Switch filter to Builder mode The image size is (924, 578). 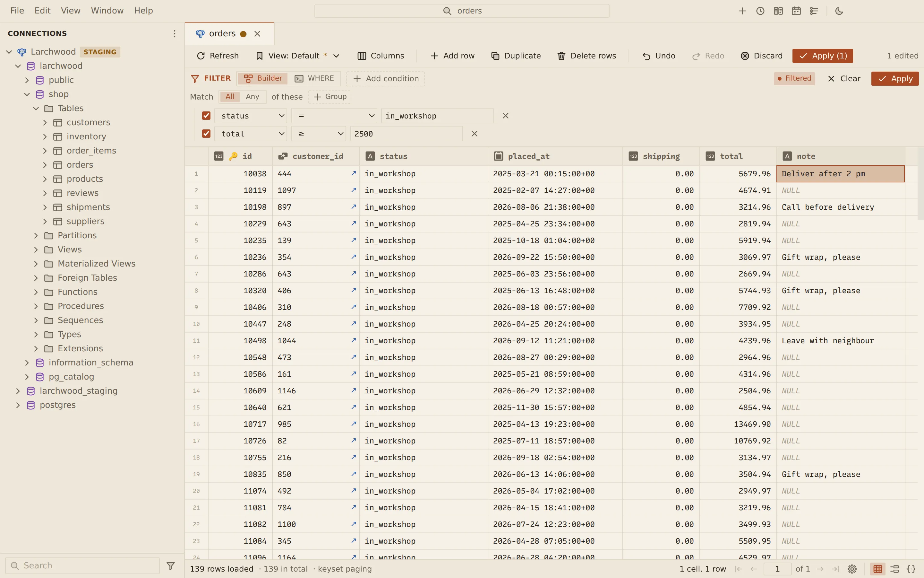point(263,78)
